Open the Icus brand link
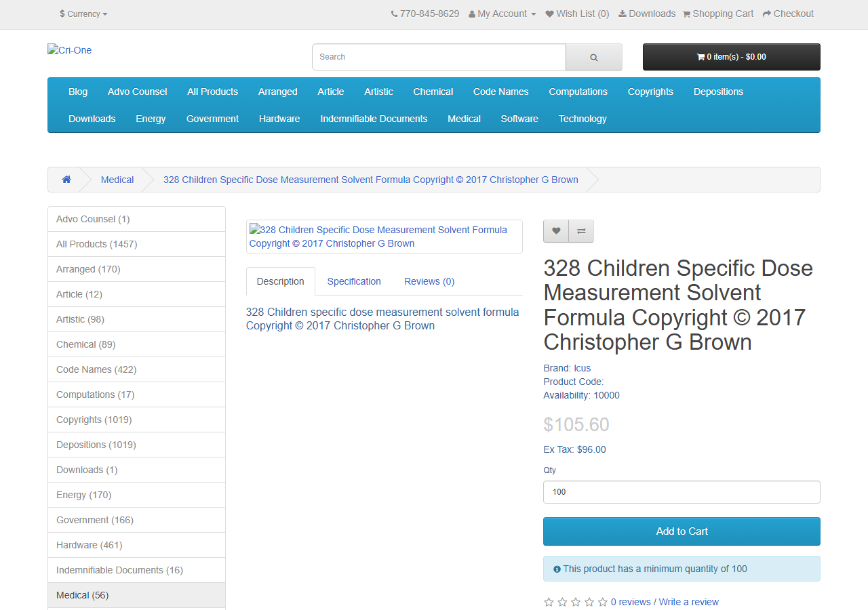This screenshot has height=610, width=868. 582,368
